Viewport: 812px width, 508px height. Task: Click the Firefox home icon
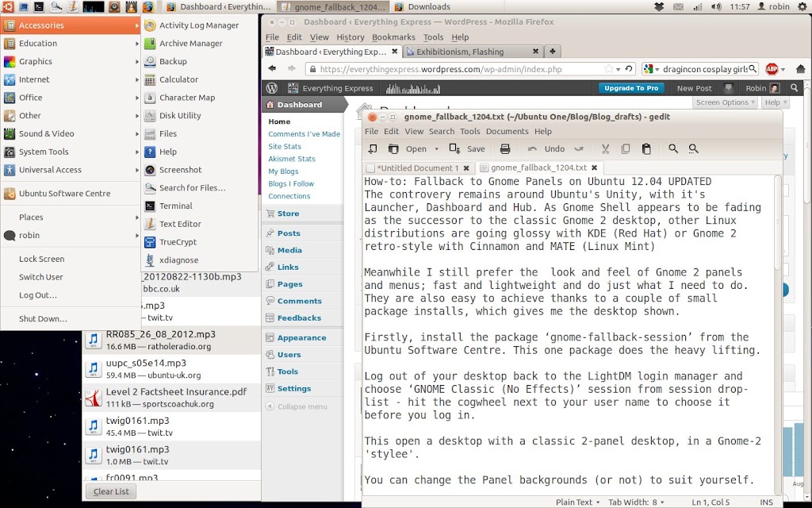click(801, 69)
